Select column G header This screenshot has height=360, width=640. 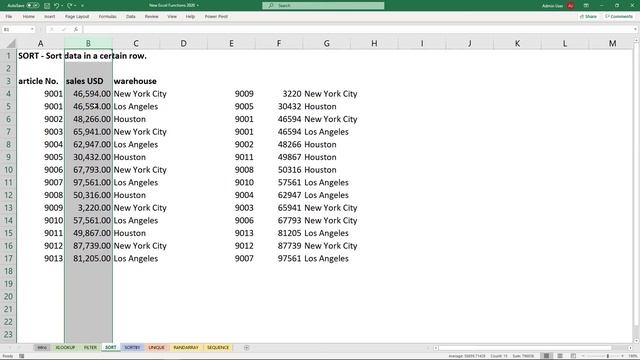(x=327, y=43)
